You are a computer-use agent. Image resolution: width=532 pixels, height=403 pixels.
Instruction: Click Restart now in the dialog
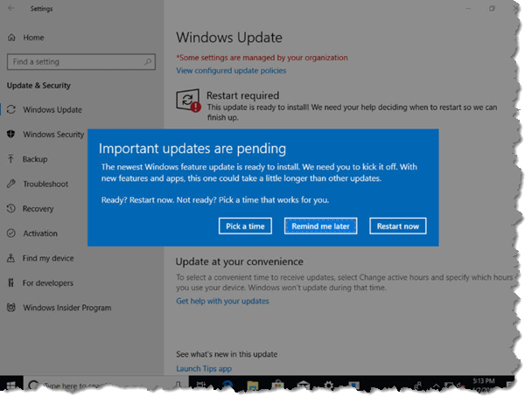point(397,226)
